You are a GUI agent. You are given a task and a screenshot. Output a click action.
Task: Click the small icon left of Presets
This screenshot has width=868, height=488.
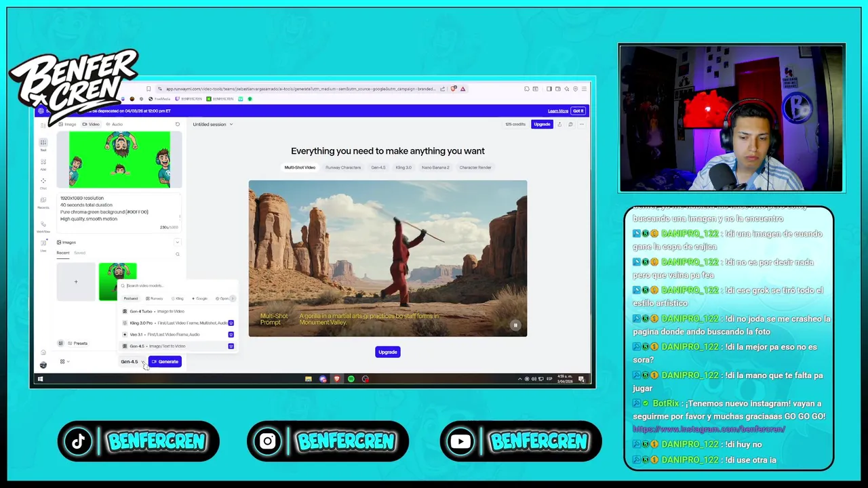60,343
